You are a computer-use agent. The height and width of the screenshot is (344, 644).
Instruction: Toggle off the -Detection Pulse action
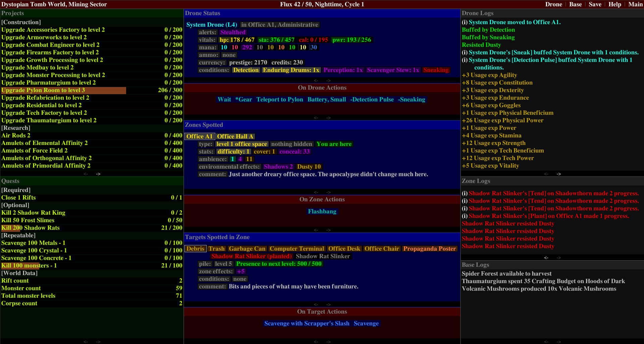[x=372, y=99]
